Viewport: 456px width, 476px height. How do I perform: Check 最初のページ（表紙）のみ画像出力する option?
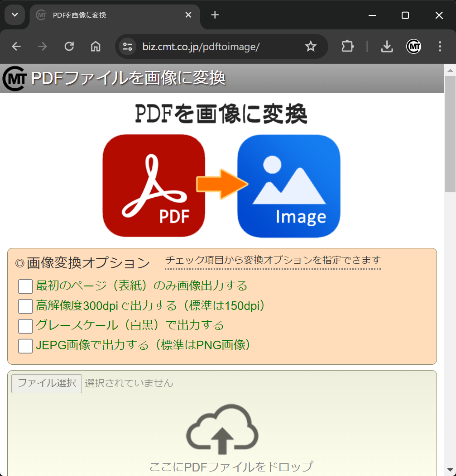[x=25, y=286]
